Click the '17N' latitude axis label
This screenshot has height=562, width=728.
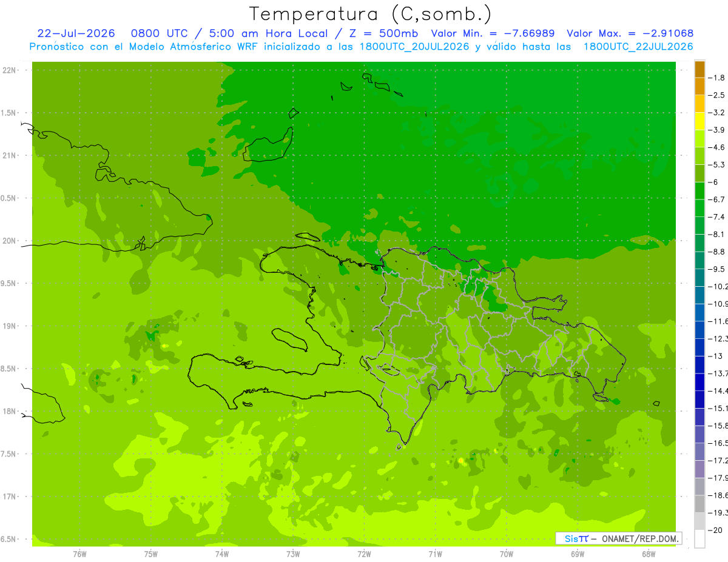click(8, 497)
